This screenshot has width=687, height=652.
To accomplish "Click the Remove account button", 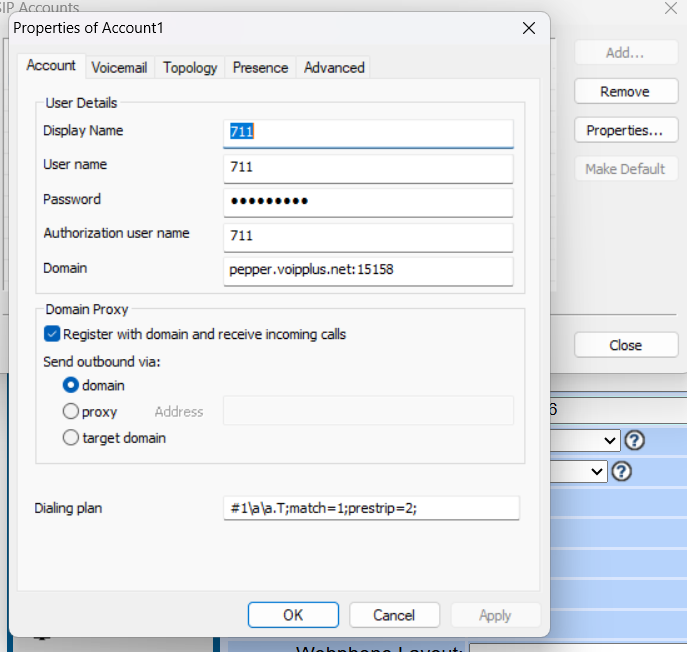I will [x=624, y=91].
